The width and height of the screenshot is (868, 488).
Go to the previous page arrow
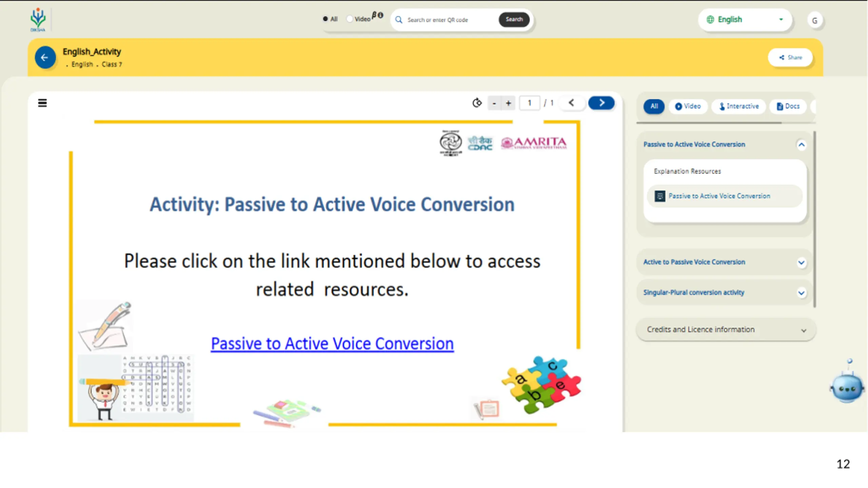[x=572, y=103]
